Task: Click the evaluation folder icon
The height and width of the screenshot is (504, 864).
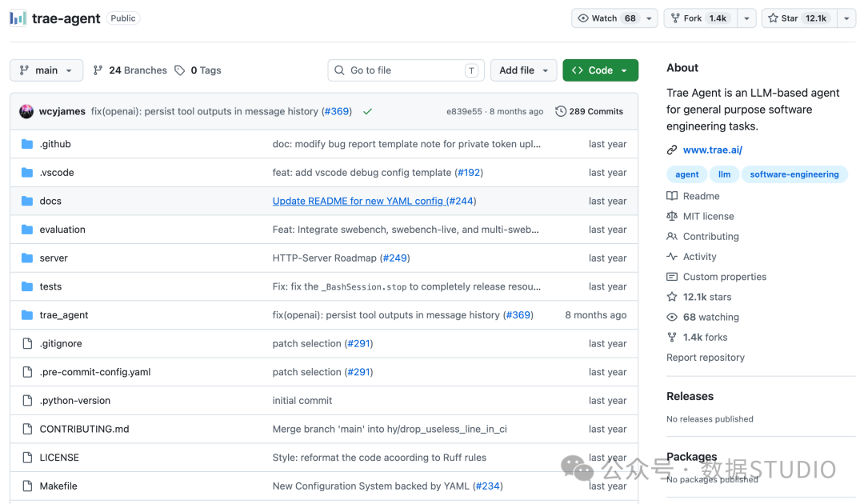Action: pos(27,229)
